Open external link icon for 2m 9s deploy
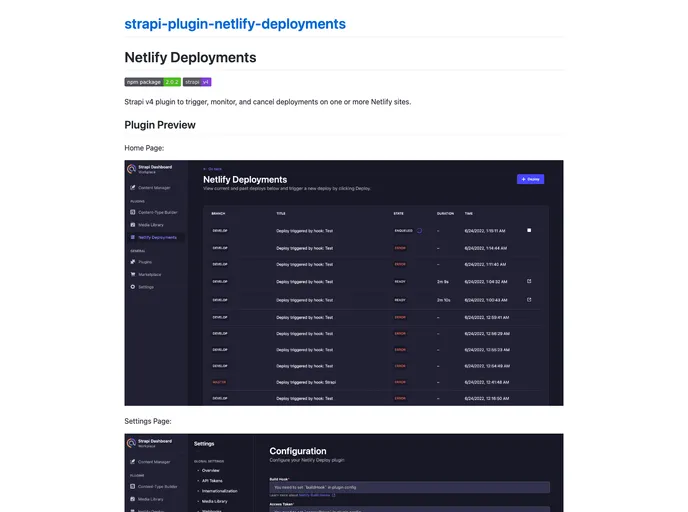 [529, 281]
